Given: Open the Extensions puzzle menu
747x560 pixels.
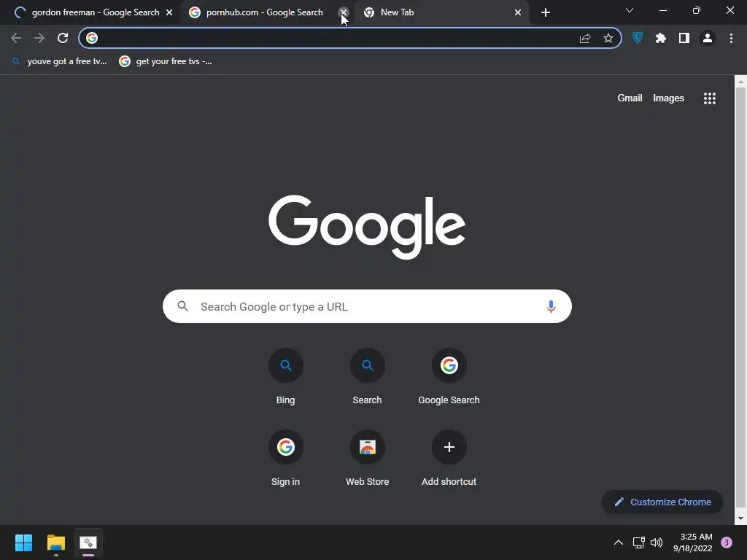Looking at the screenshot, I should [661, 38].
